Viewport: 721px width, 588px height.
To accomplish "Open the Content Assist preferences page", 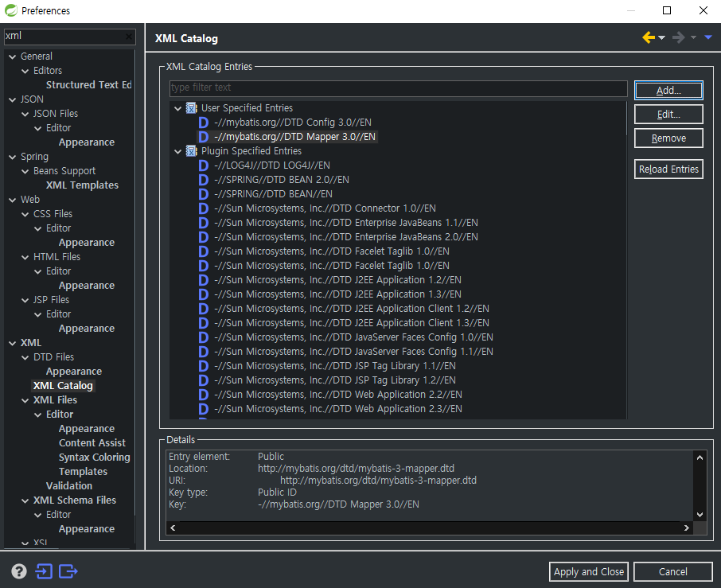I will pyautogui.click(x=92, y=442).
